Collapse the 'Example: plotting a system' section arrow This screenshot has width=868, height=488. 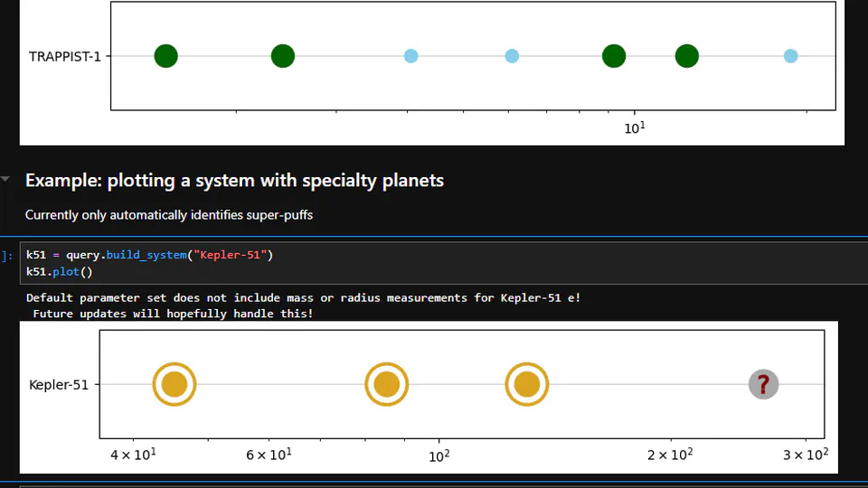point(5,179)
